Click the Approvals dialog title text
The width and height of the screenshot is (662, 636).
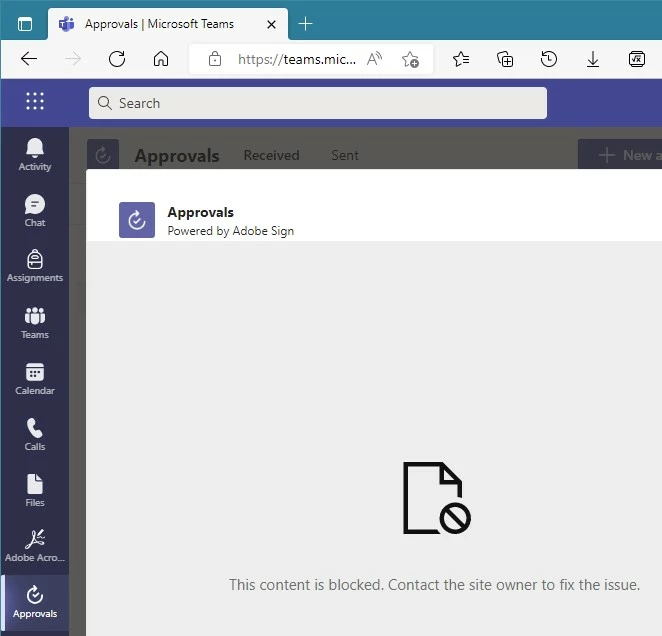[201, 212]
